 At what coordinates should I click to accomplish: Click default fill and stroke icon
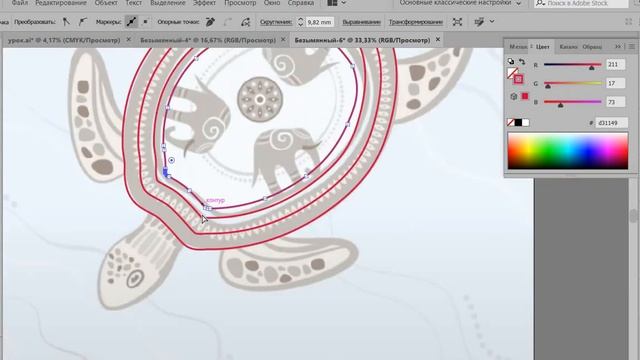511,62
